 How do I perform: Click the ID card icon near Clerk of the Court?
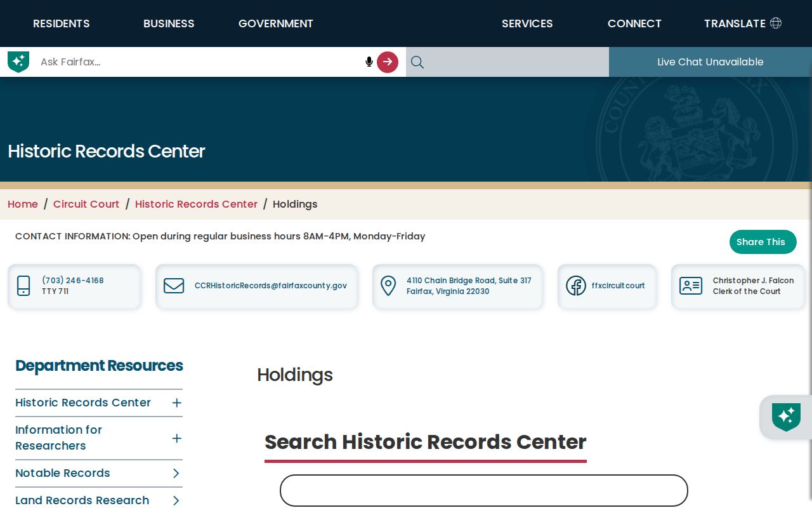(691, 286)
